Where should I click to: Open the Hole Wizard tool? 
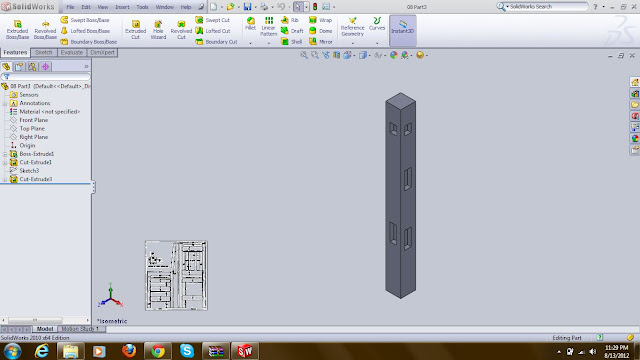click(x=158, y=30)
